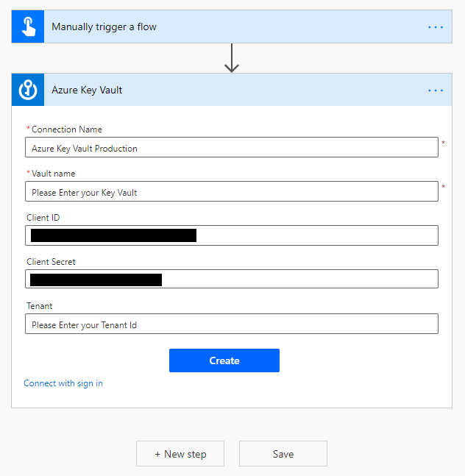The height and width of the screenshot is (476, 465).
Task: Click the Client Secret label
Action: tap(51, 262)
